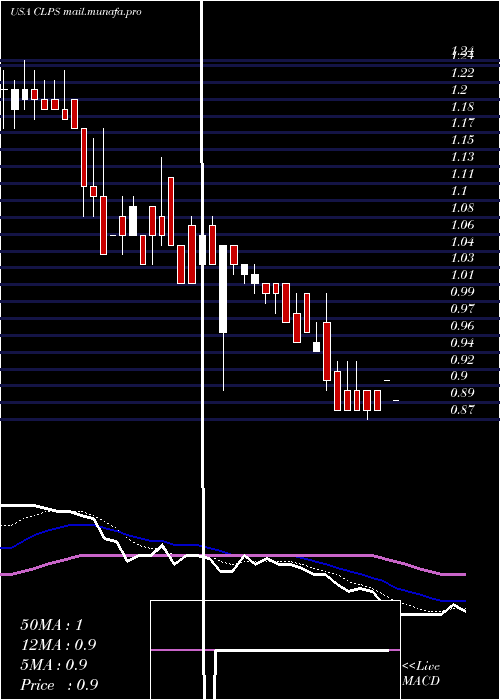The width and height of the screenshot is (500, 700).
Task: Pick the 1.1 price axis value
Action: 459,191
